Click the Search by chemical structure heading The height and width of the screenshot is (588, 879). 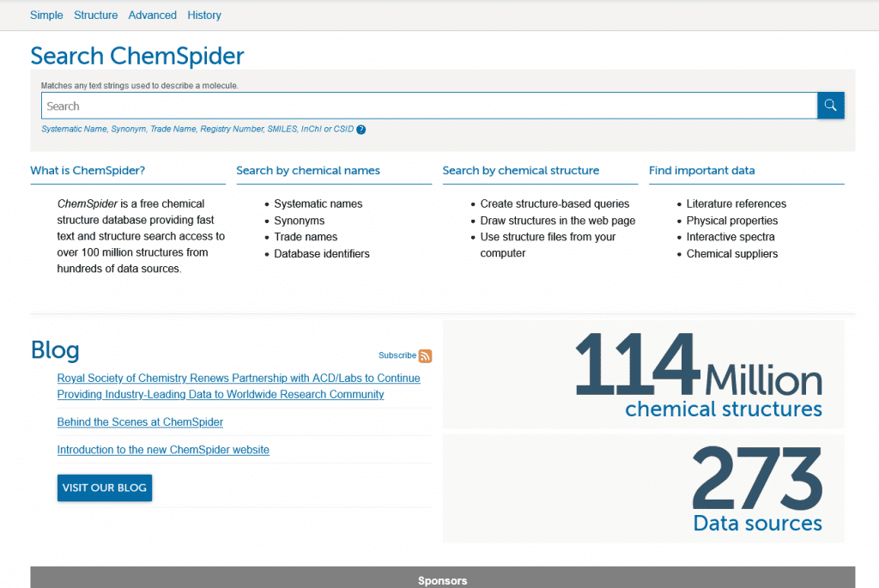click(x=520, y=170)
